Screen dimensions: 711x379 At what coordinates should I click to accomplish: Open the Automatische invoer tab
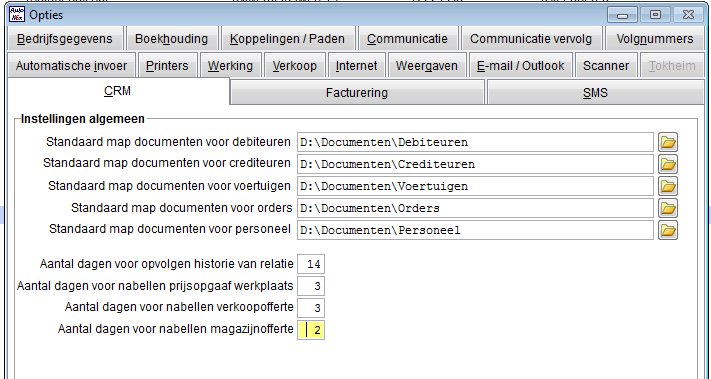(71, 66)
